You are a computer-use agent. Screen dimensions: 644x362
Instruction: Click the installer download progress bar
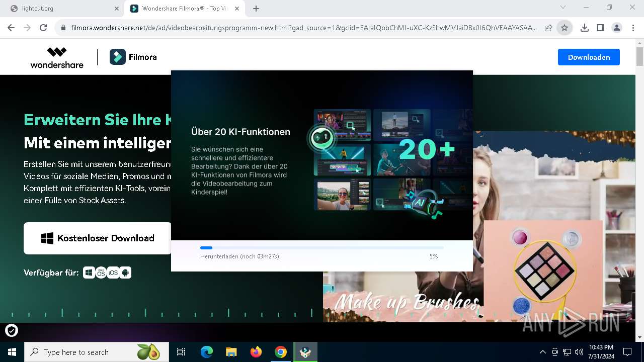coord(322,248)
